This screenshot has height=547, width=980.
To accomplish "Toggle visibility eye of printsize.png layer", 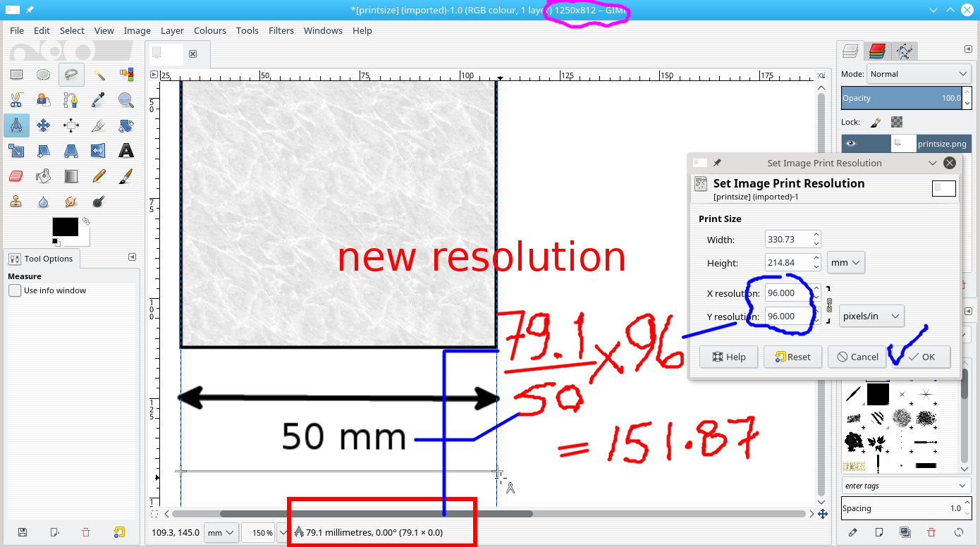I will pos(851,143).
